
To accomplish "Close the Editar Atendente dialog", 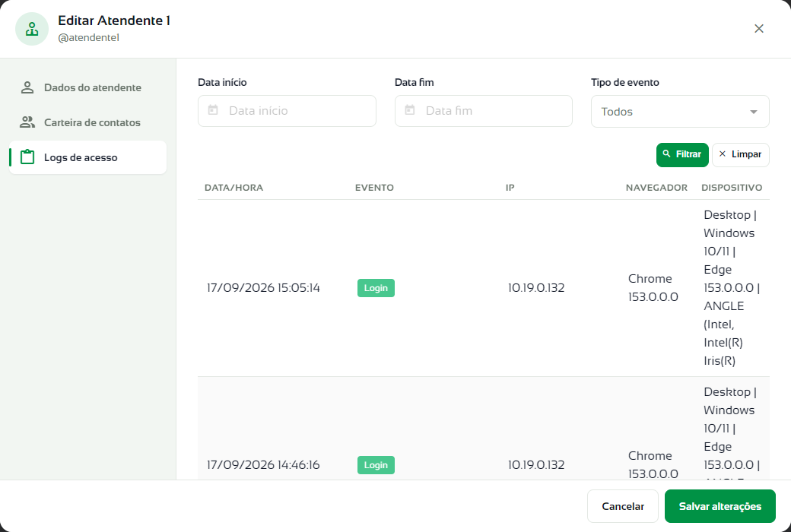I will 759,29.
